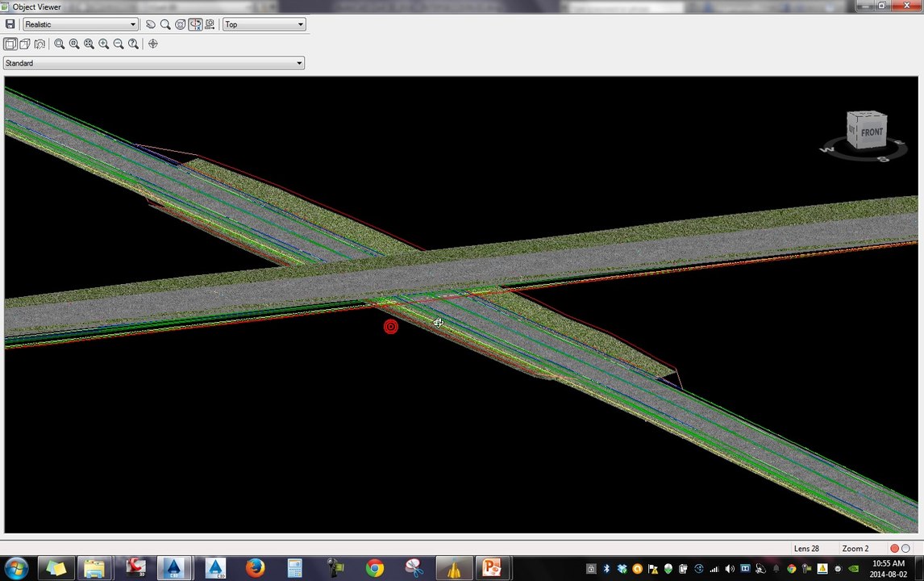
Task: Open the Snipping Tool taskbar icon
Action: point(415,569)
